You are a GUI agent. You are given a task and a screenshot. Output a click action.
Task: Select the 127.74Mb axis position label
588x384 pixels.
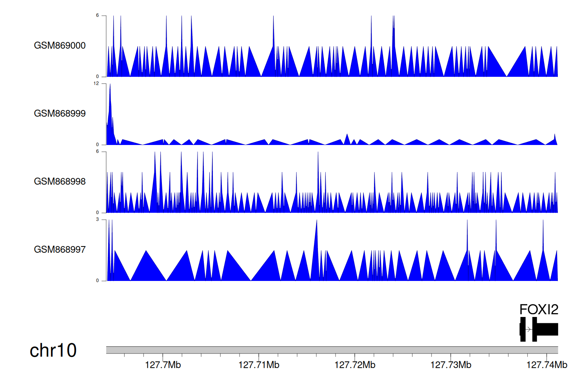tap(546, 365)
